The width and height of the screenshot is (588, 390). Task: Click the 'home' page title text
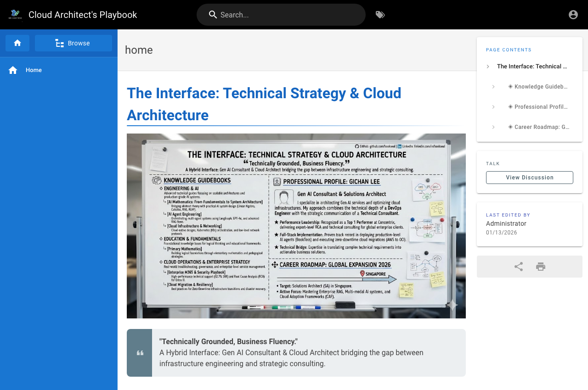tap(139, 50)
